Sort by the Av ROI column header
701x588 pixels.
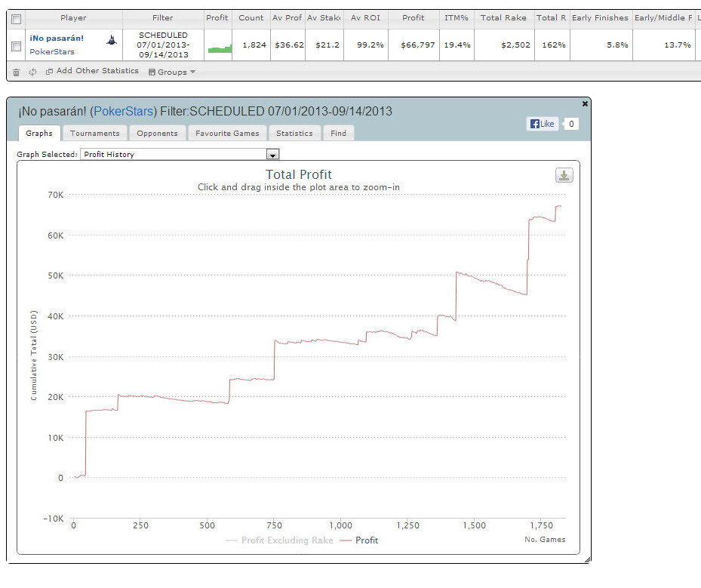[366, 18]
